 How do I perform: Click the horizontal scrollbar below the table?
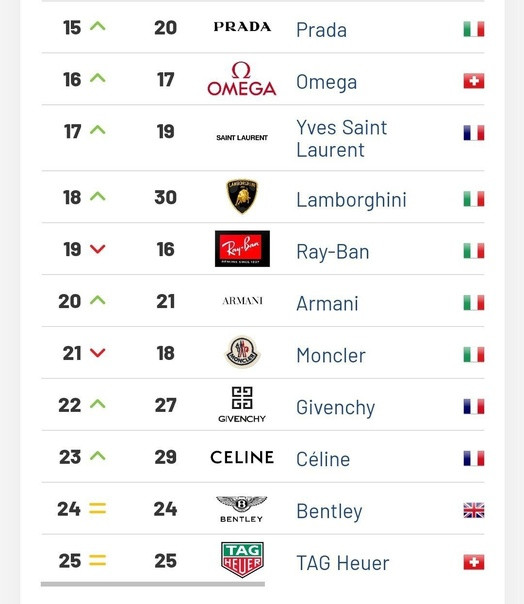click(x=153, y=584)
